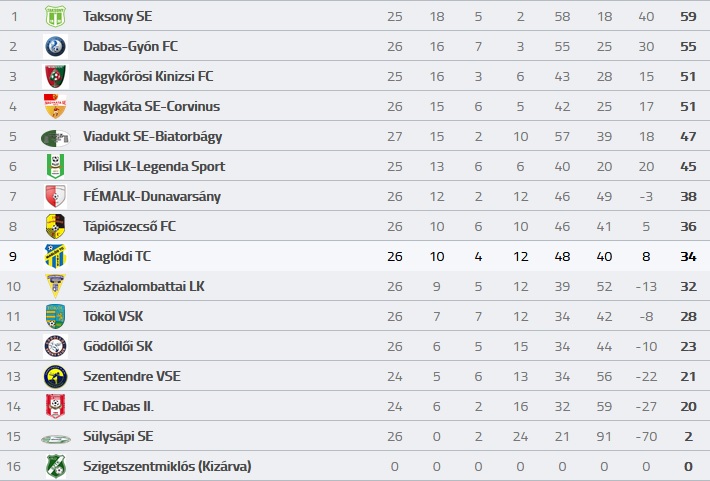710x481 pixels.
Task: Click the Maglódi TC blue-yellow badge
Action: [55, 256]
